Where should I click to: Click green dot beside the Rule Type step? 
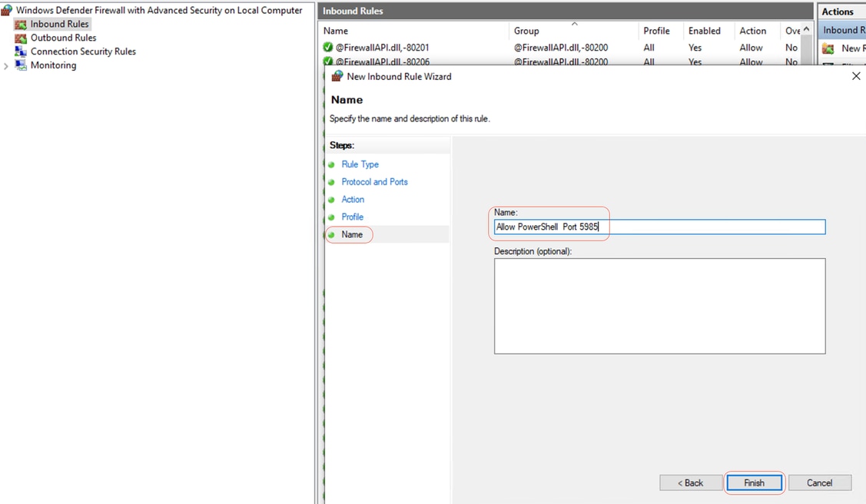[x=331, y=164]
